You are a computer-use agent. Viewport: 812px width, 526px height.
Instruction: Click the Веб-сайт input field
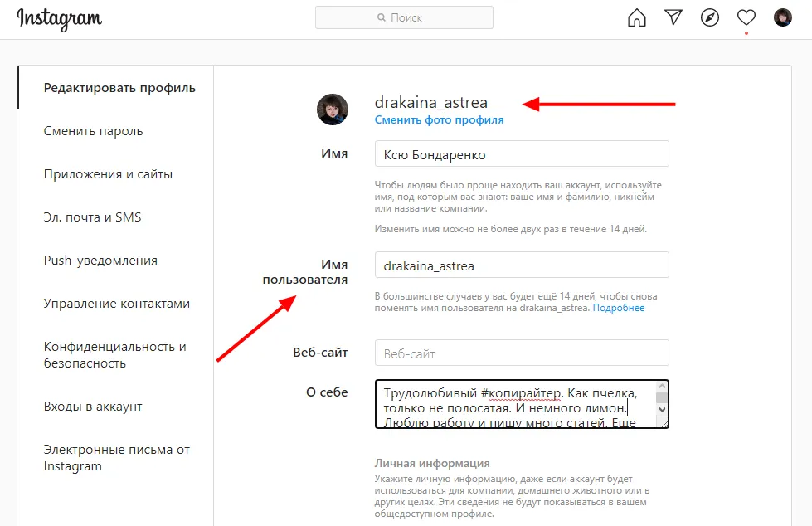[x=522, y=353]
